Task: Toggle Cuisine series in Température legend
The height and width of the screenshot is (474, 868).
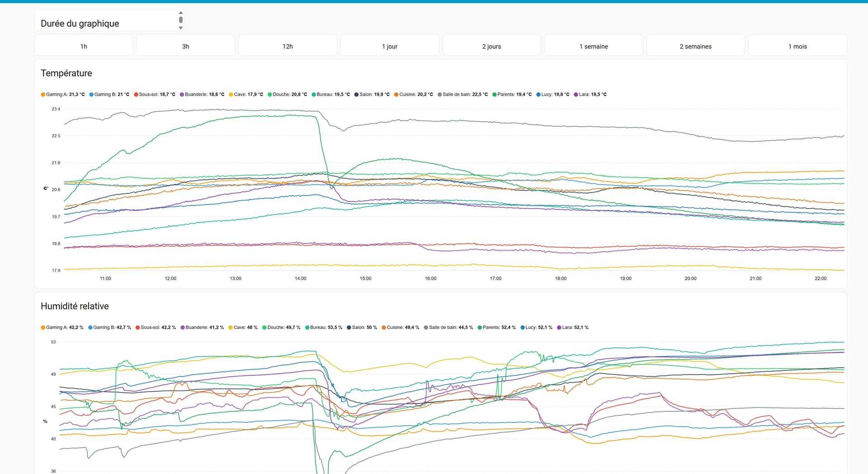Action: tap(413, 95)
